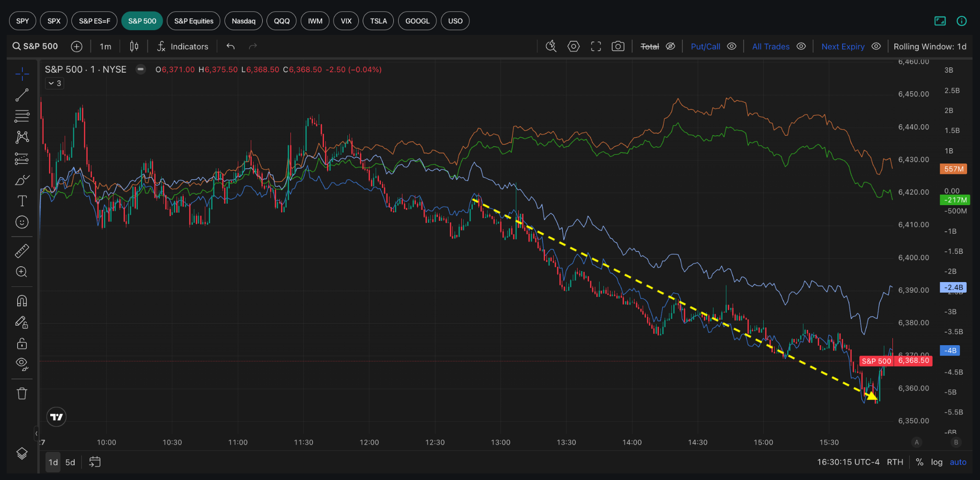The image size is (980, 480).
Task: Set the range to 5d
Action: tap(70, 462)
